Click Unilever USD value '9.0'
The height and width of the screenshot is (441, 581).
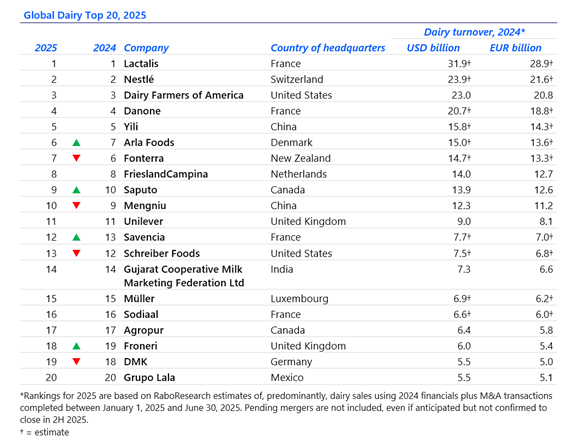click(464, 221)
